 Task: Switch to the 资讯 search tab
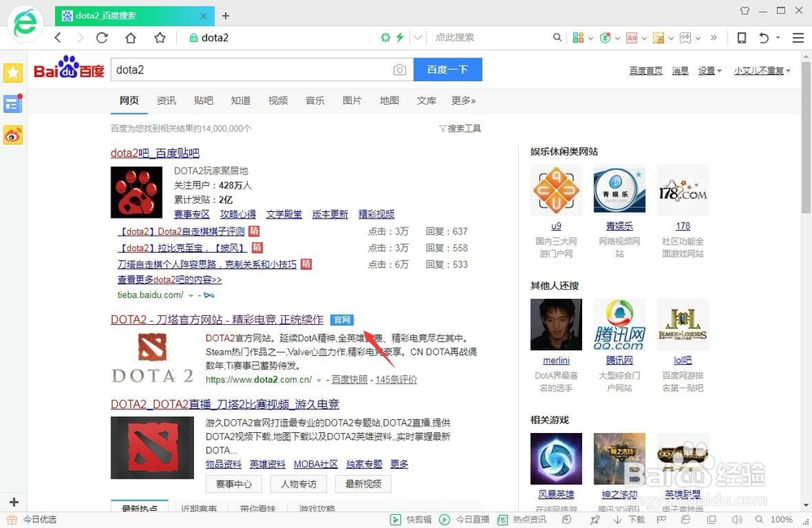coord(166,101)
